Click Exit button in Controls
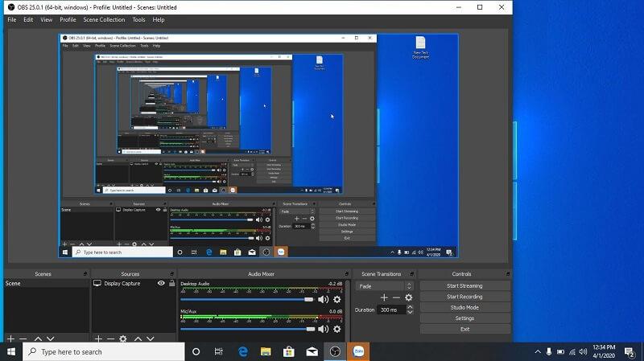 click(x=465, y=329)
